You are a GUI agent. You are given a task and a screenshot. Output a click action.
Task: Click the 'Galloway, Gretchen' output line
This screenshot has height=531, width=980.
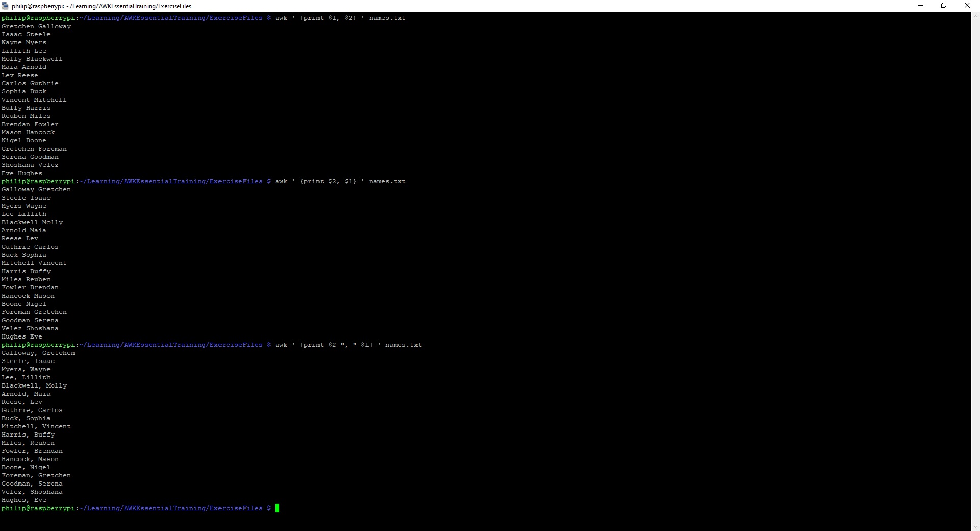click(38, 353)
